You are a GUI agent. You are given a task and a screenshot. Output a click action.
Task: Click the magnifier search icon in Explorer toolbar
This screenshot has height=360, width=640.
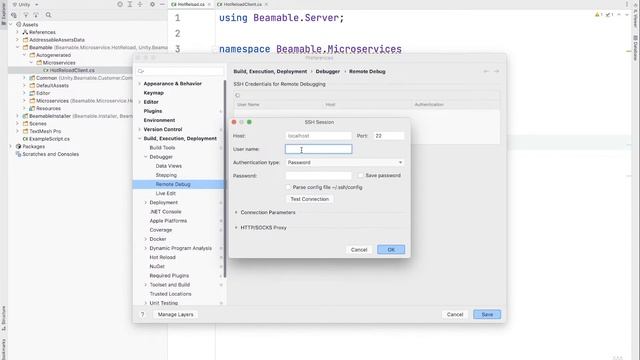tap(48, 15)
